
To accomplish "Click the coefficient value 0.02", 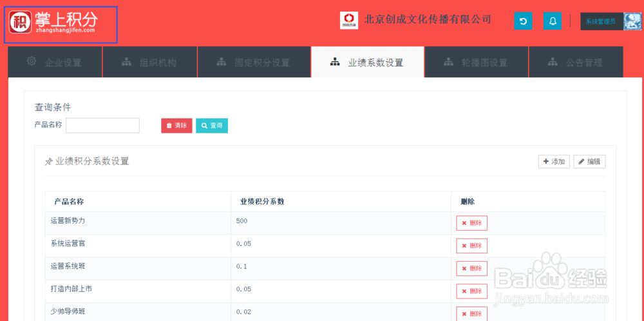I will (x=243, y=312).
